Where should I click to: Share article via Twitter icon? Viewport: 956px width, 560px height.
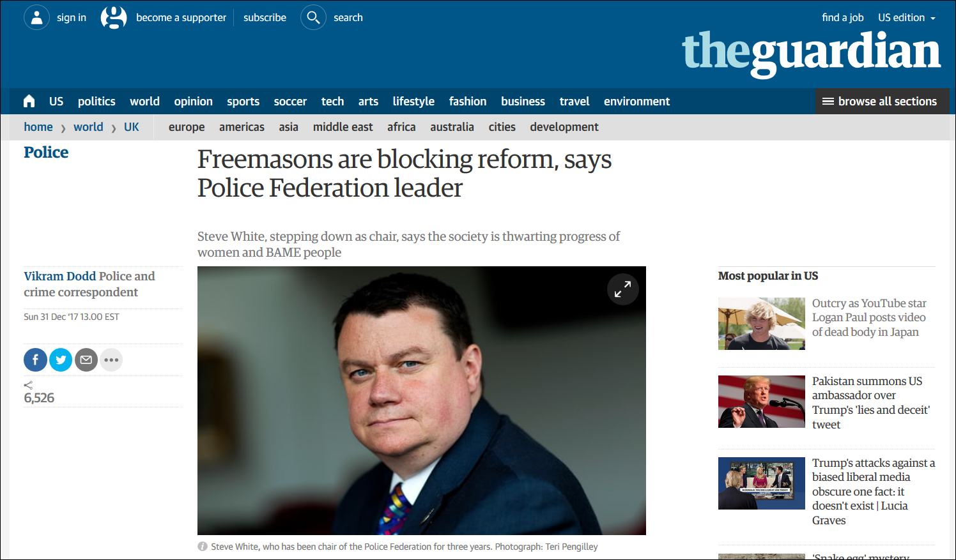click(x=61, y=359)
